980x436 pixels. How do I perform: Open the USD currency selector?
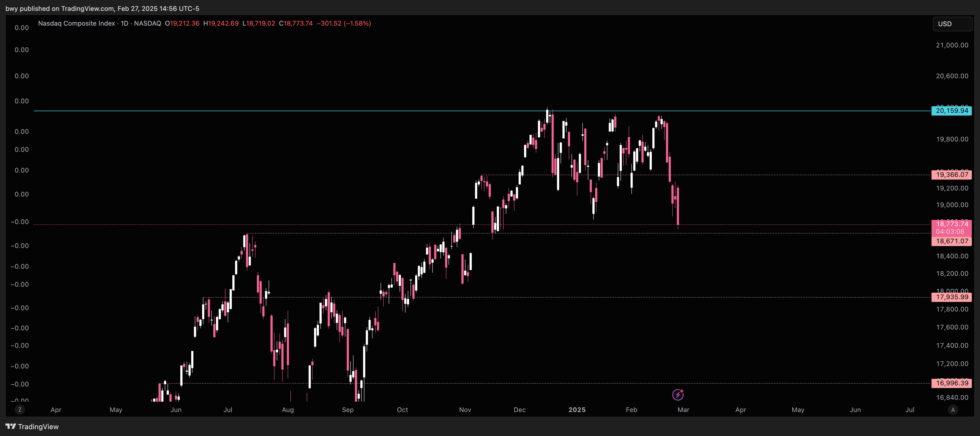pos(952,24)
